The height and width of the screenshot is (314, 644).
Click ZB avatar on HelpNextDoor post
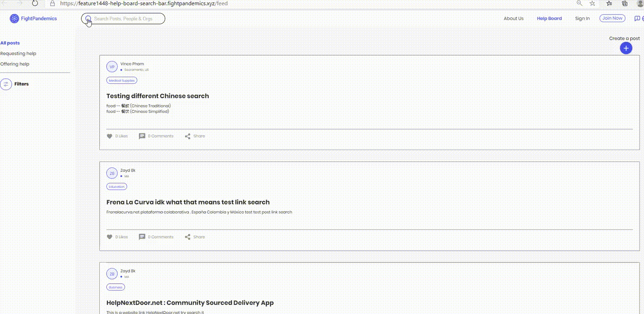tap(112, 274)
